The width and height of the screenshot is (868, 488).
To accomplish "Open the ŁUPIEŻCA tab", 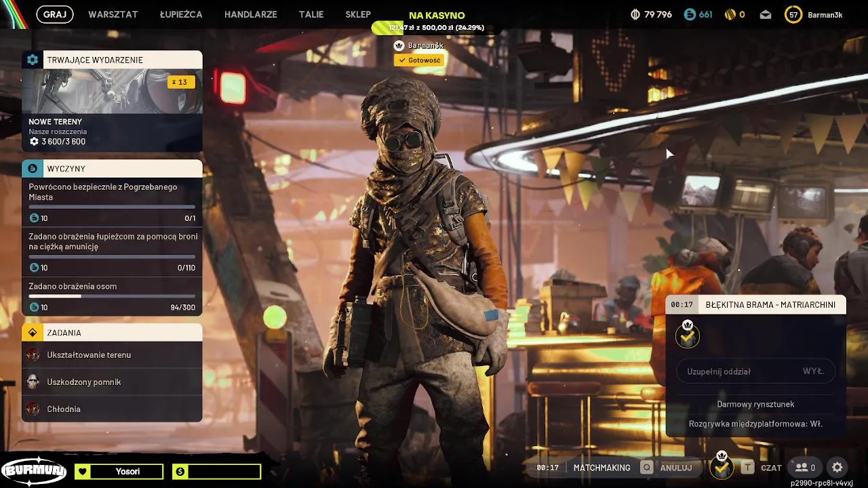I will tap(181, 14).
